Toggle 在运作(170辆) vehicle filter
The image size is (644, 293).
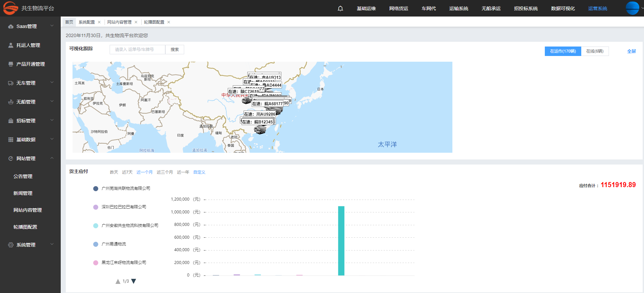563,51
